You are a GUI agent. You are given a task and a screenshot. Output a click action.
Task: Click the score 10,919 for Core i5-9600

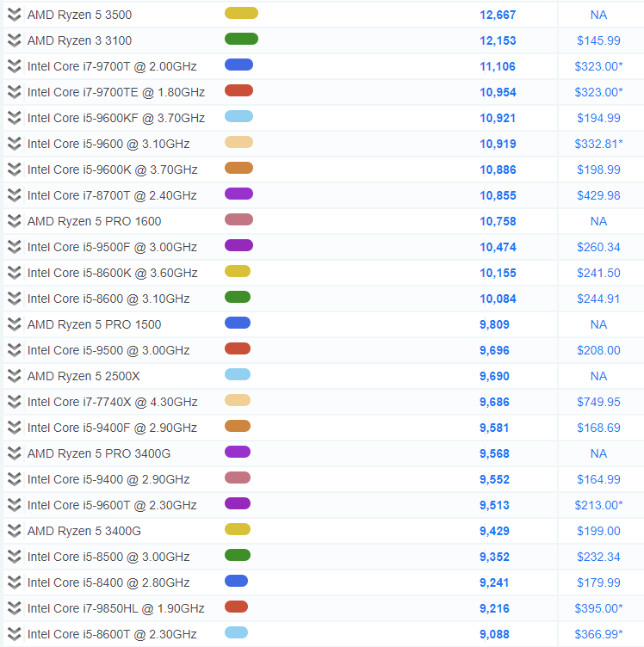click(x=498, y=144)
